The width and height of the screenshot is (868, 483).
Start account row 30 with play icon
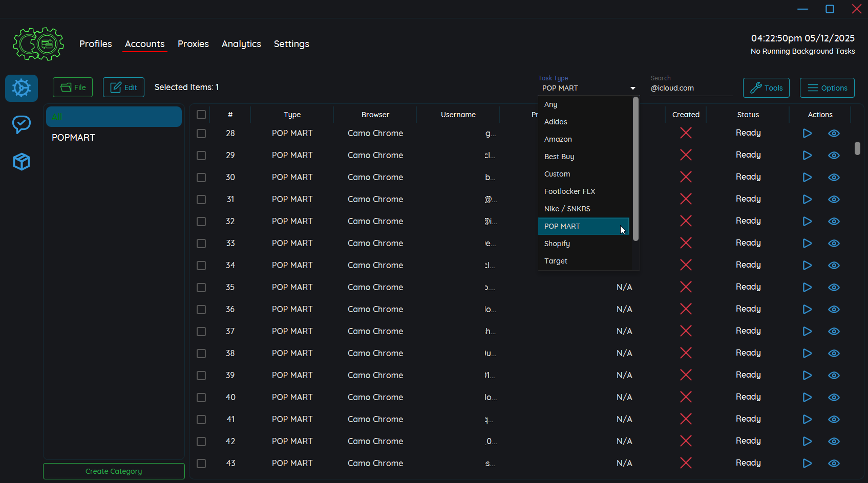(x=807, y=177)
